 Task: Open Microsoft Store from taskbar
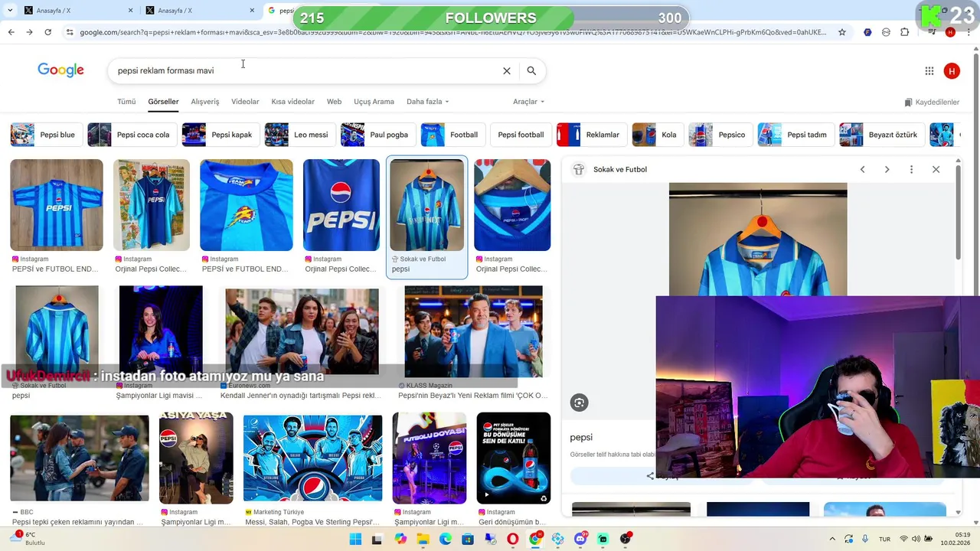[468, 540]
